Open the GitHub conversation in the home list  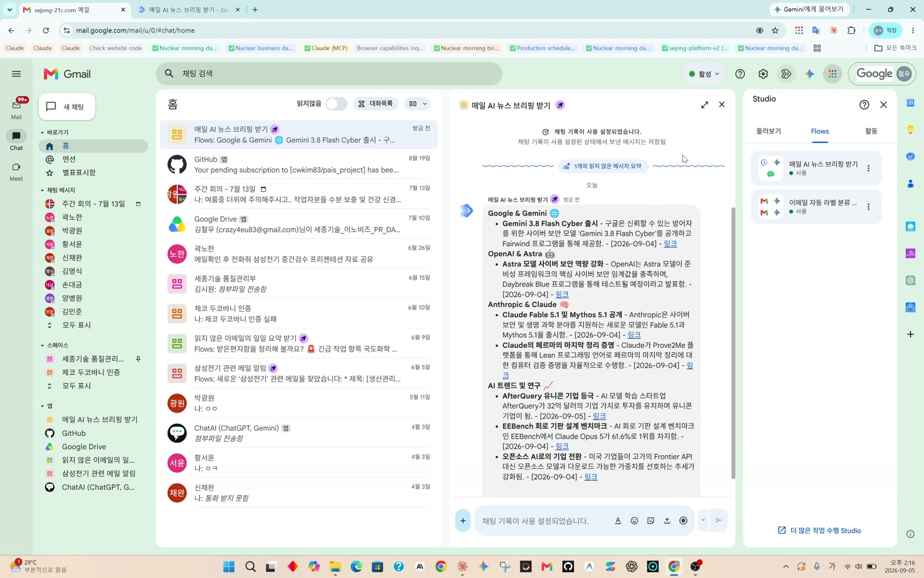click(x=299, y=165)
